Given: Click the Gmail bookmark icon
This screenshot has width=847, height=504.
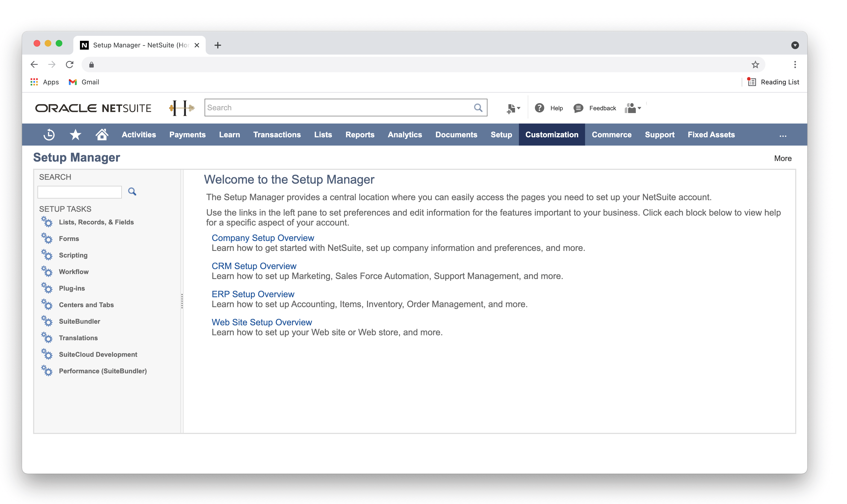Looking at the screenshot, I should [x=73, y=82].
